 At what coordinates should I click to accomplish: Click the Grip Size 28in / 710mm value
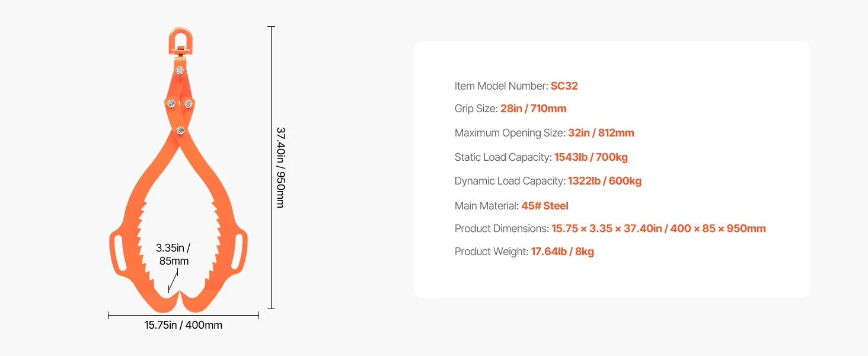tap(533, 109)
